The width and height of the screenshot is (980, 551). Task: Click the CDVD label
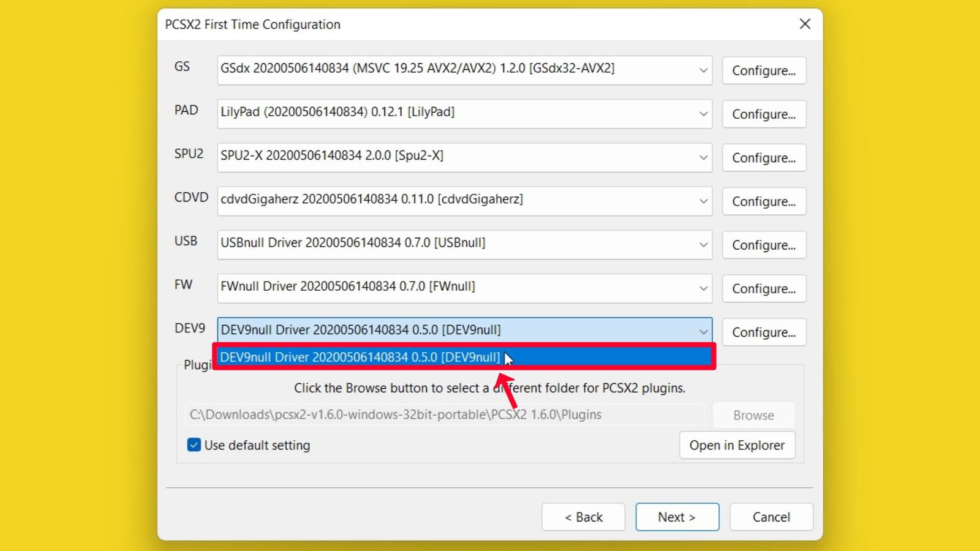pyautogui.click(x=191, y=197)
